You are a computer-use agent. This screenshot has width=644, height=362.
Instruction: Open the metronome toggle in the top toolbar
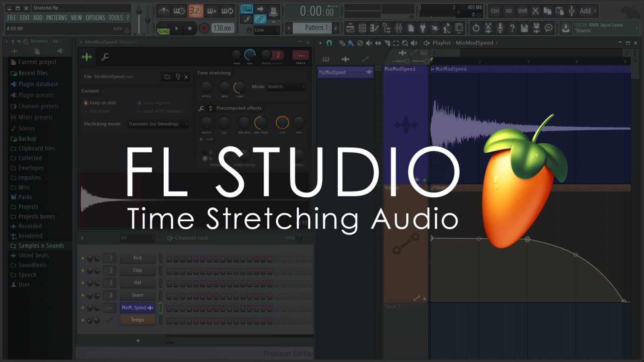coord(163,11)
